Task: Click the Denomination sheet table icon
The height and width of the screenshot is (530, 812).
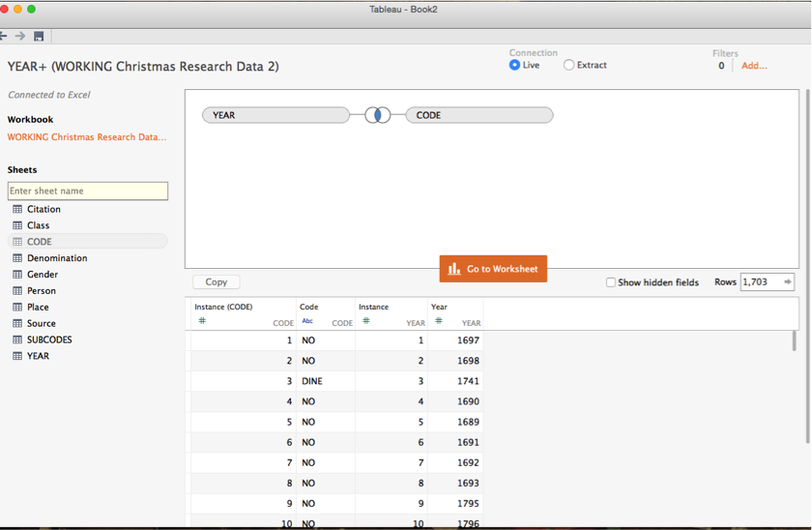Action: [17, 258]
